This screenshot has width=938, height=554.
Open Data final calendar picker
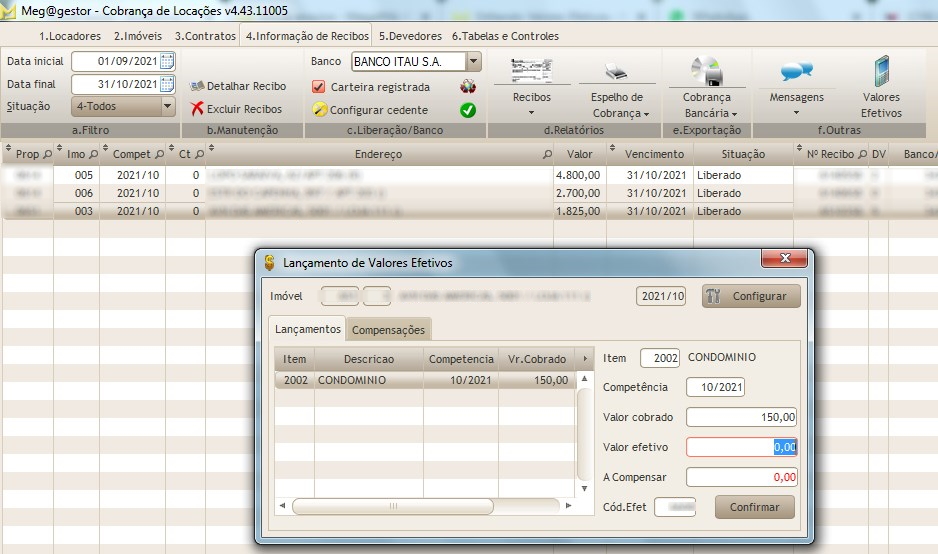pos(167,85)
